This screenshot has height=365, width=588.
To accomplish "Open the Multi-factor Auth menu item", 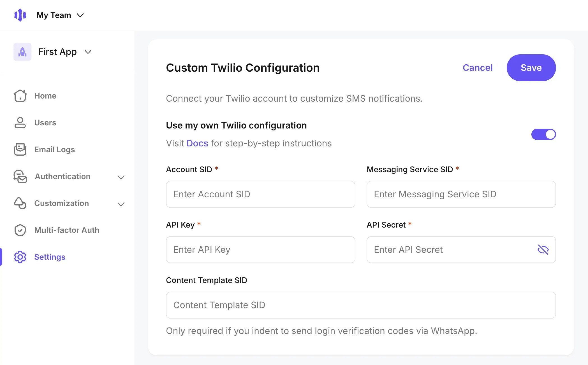I will (x=67, y=230).
